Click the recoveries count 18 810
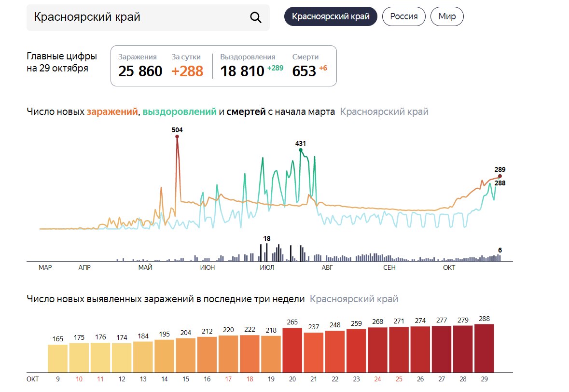The image size is (569, 392). (x=242, y=71)
